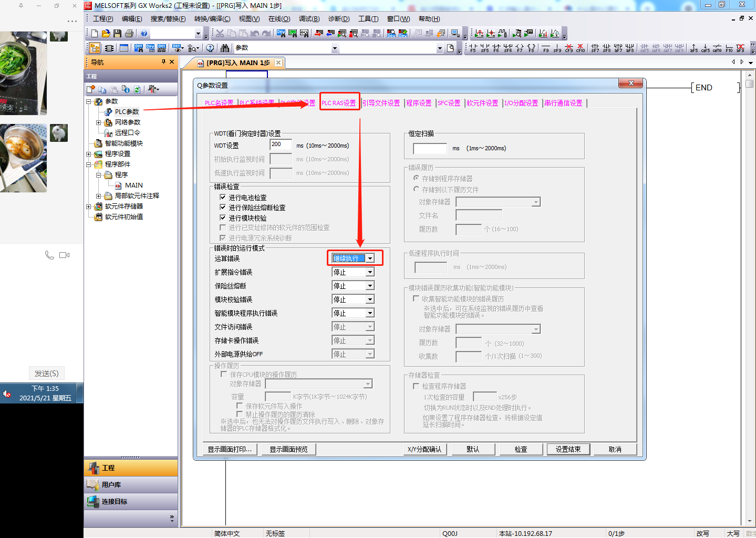Switch to the I/O分配设置 tab
Image resolution: width=756 pixels, height=538 pixels.
pos(521,103)
